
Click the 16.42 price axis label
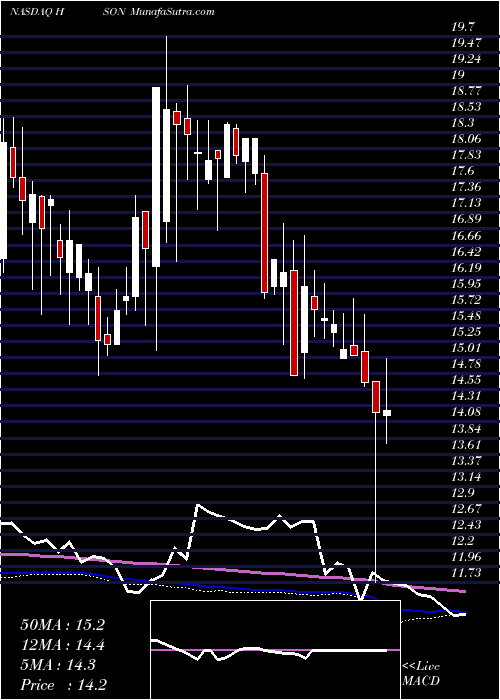pos(465,252)
